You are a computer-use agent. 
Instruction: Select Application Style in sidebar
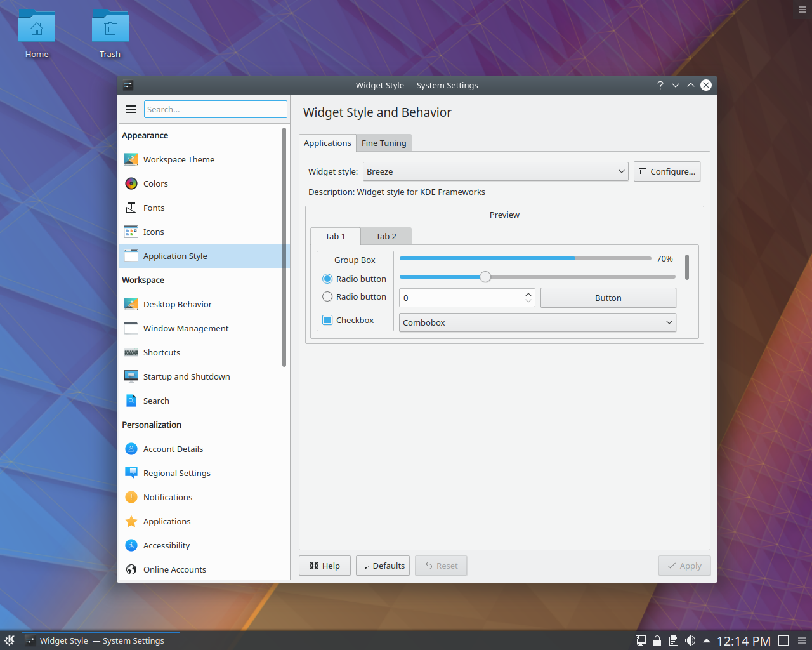[204, 256]
